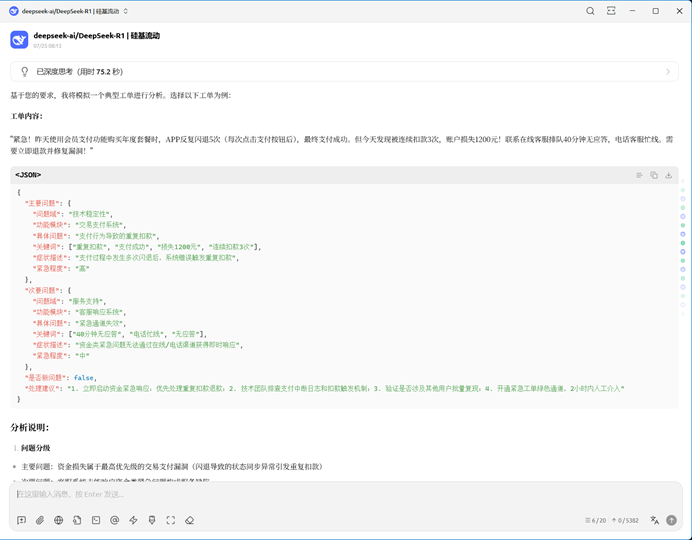Click the <JSON> code block label
The image size is (692, 540).
click(x=28, y=175)
